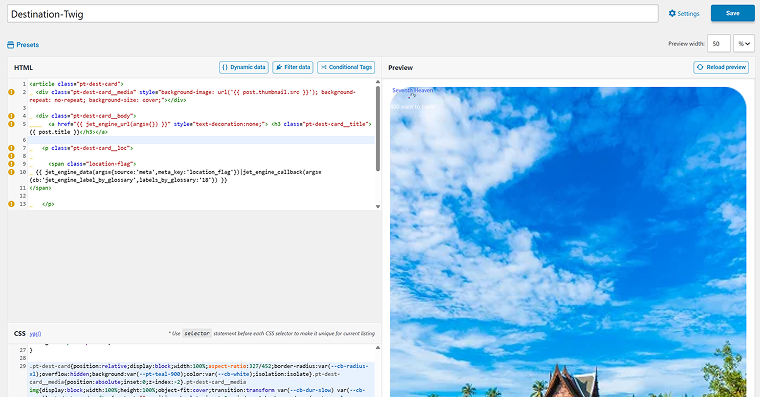Screen dimensions: 760x397
Task: Click the Conditional Tags button
Action: click(x=346, y=67)
